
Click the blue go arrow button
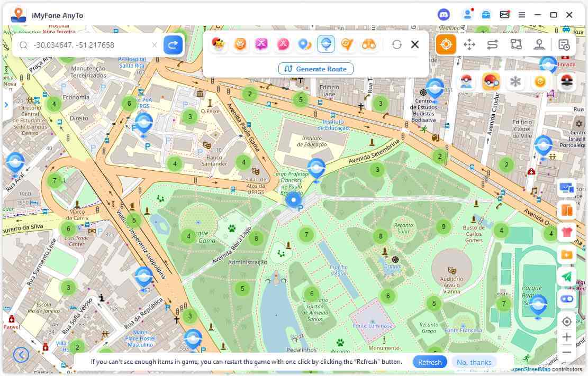[x=173, y=45]
